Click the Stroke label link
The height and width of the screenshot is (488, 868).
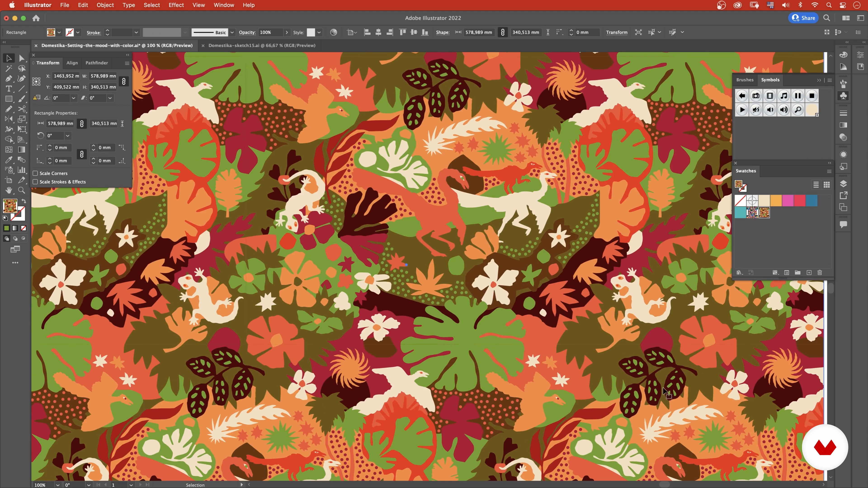pos(94,33)
